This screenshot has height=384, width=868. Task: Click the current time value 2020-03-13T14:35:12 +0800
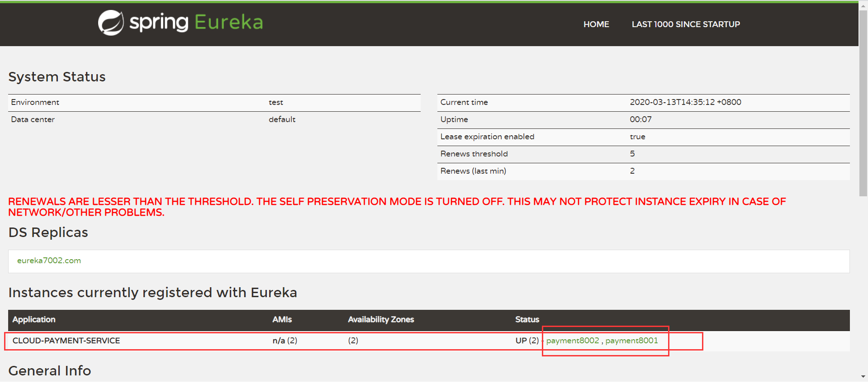[685, 102]
